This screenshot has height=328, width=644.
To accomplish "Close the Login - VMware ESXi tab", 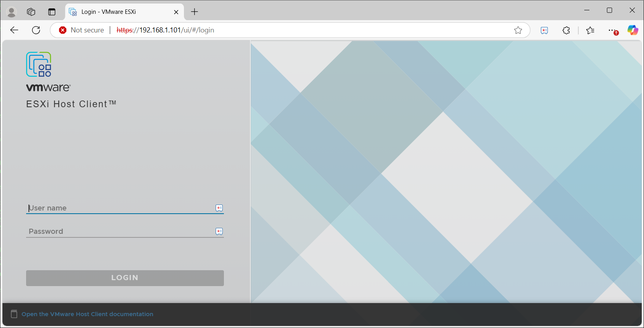I will point(176,12).
